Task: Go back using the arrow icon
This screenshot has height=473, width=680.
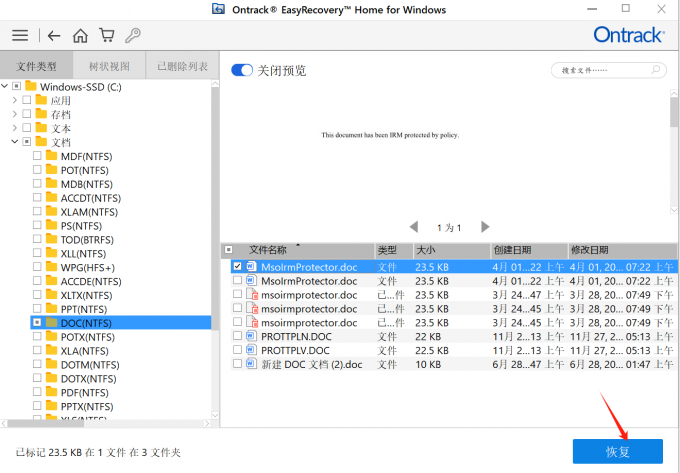Action: tap(54, 36)
